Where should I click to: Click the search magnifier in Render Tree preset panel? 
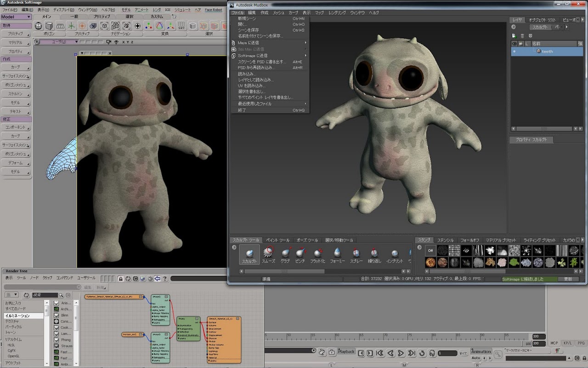pos(61,295)
